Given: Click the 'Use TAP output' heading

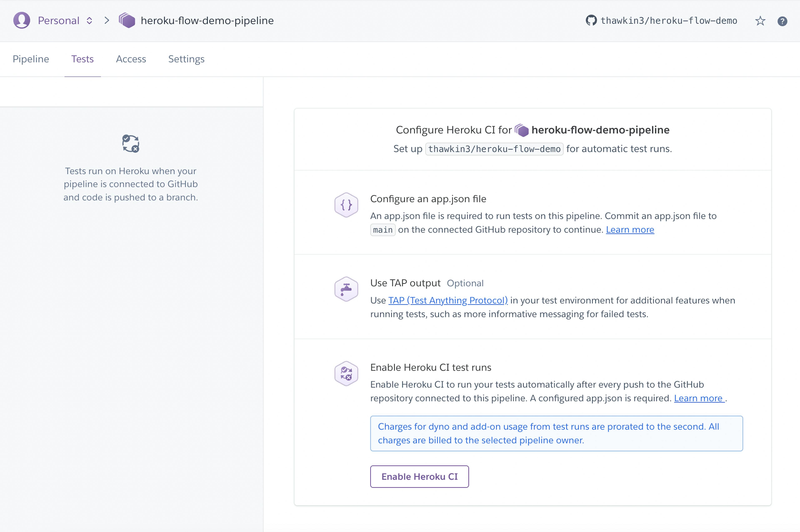Looking at the screenshot, I should tap(405, 283).
